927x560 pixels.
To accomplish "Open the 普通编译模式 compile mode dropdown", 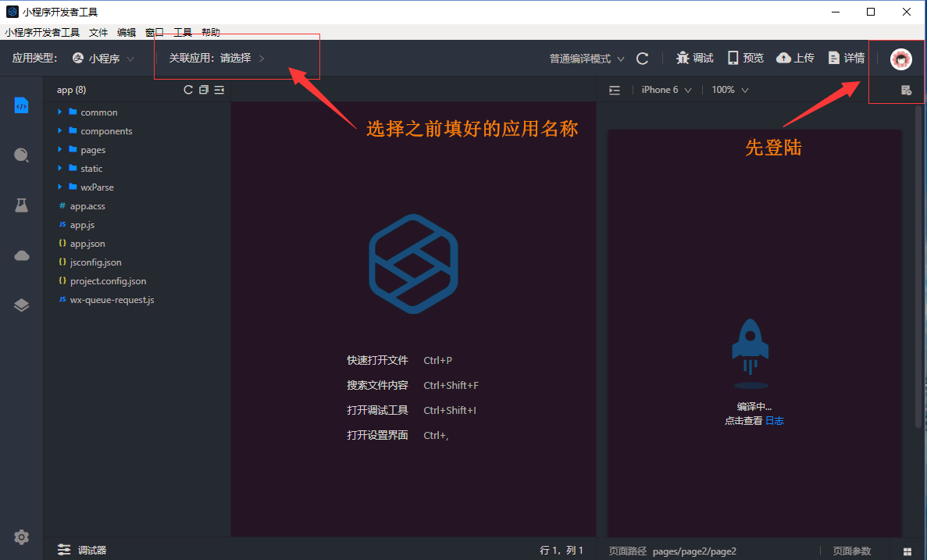I will click(x=587, y=59).
